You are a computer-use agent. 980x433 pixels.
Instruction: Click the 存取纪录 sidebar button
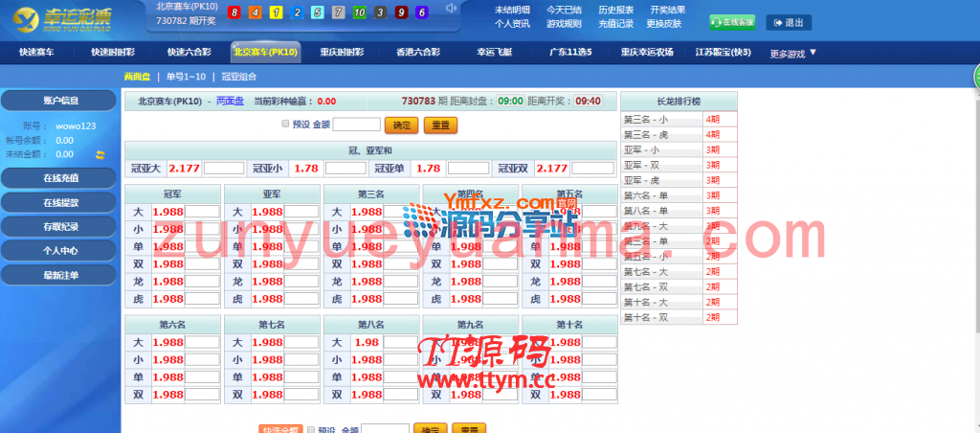point(60,226)
